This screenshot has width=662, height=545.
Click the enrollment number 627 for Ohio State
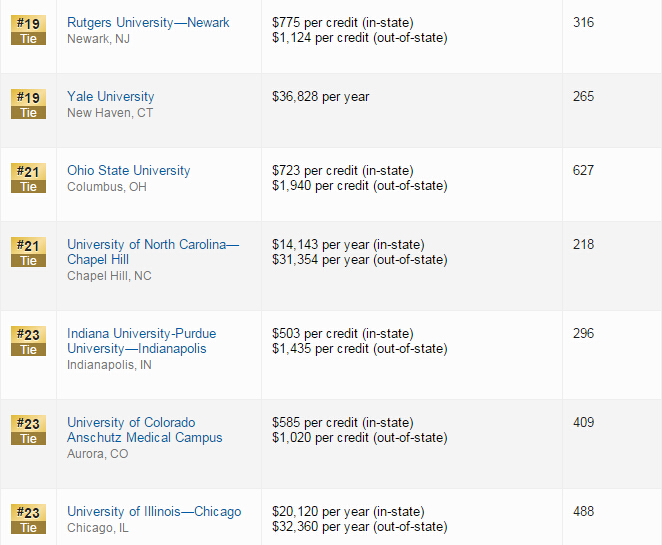coord(583,170)
